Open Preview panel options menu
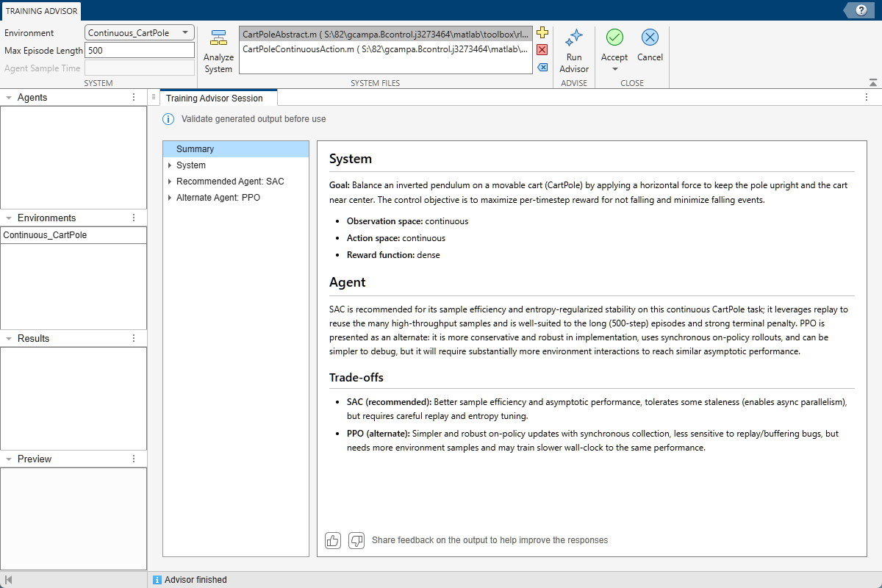 pos(134,459)
